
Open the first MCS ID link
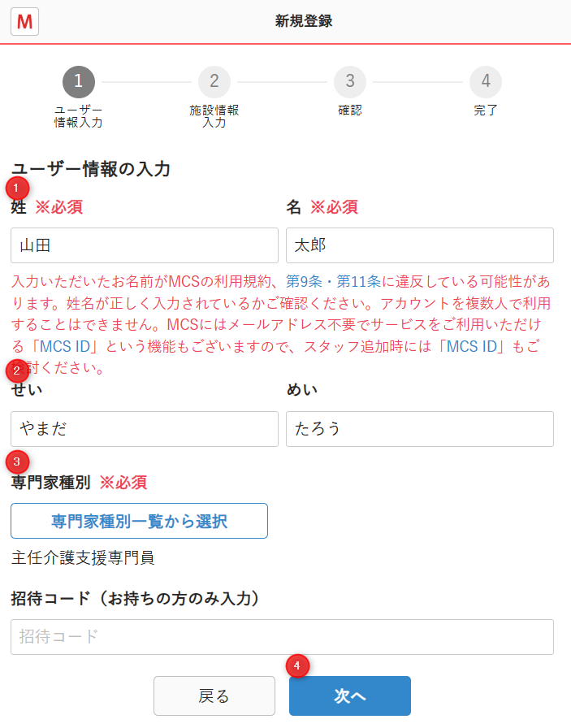click(x=65, y=346)
